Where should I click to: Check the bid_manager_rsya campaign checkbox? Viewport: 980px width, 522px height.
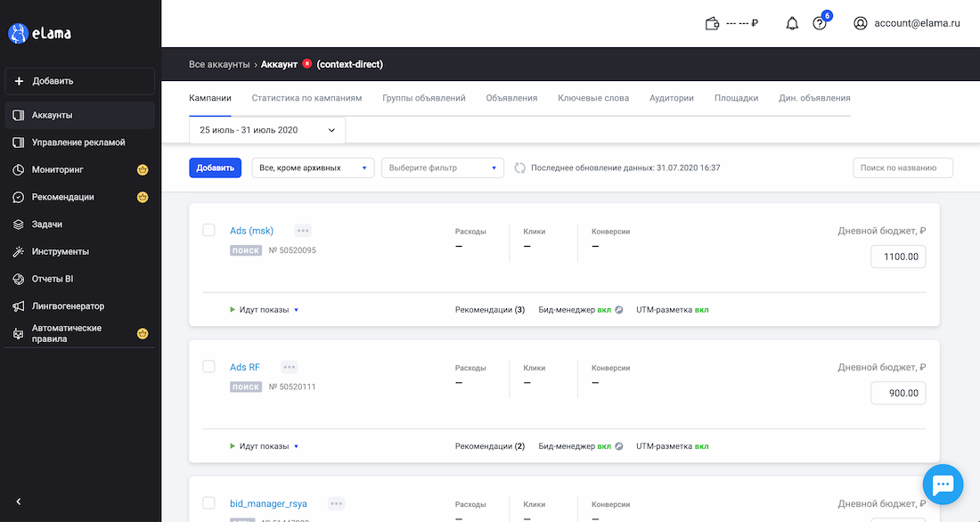click(208, 502)
